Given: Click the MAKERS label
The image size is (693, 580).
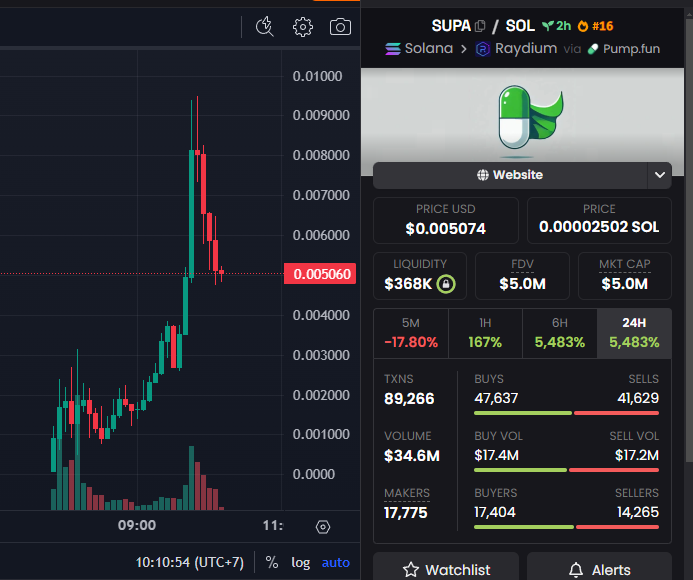Looking at the screenshot, I should coord(407,493).
